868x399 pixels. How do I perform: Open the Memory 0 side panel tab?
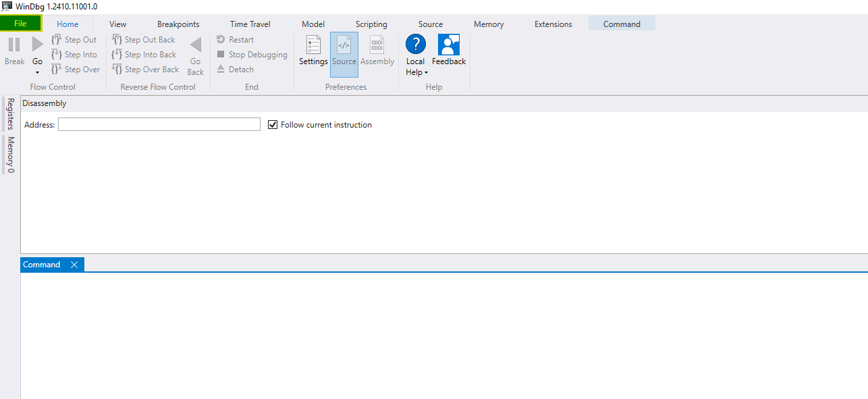[x=10, y=155]
